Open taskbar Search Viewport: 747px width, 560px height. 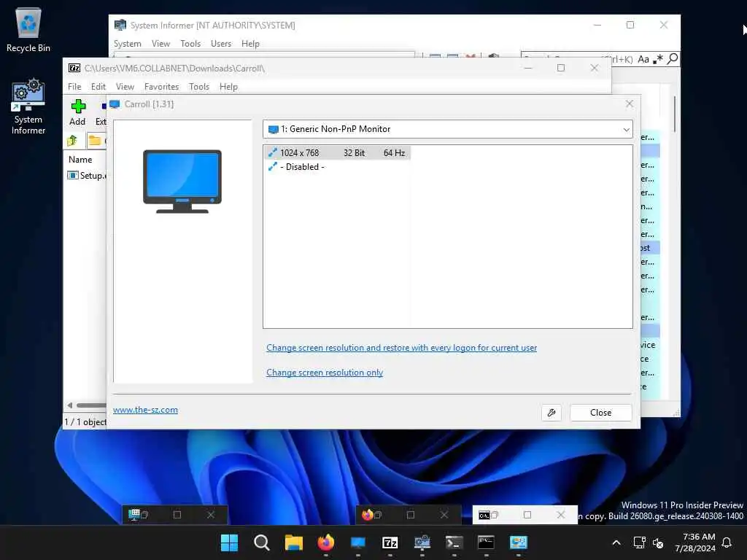coord(262,542)
